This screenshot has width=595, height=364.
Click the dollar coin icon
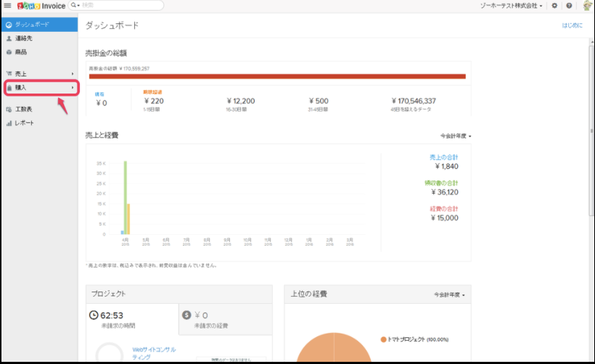(186, 315)
